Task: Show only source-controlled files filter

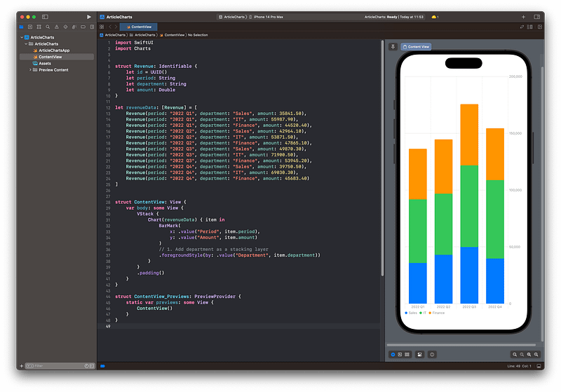Action: (92, 366)
